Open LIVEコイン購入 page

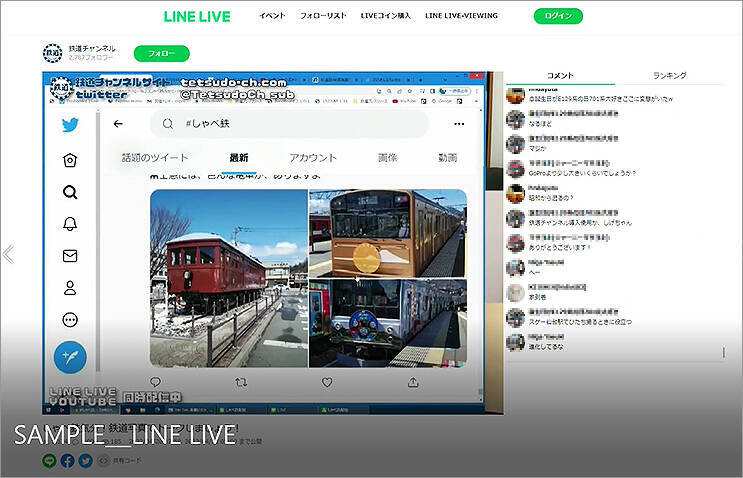point(385,16)
